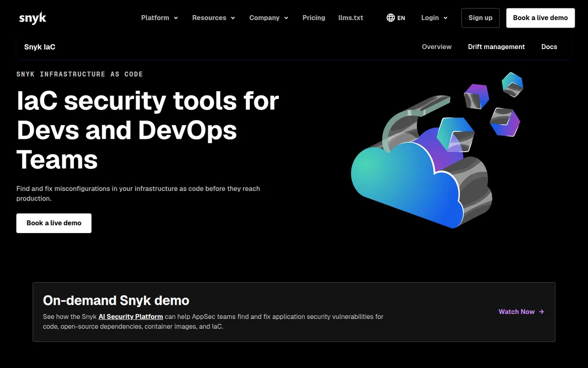The width and height of the screenshot is (588, 368).
Task: Select the Drift management tab
Action: [x=496, y=47]
